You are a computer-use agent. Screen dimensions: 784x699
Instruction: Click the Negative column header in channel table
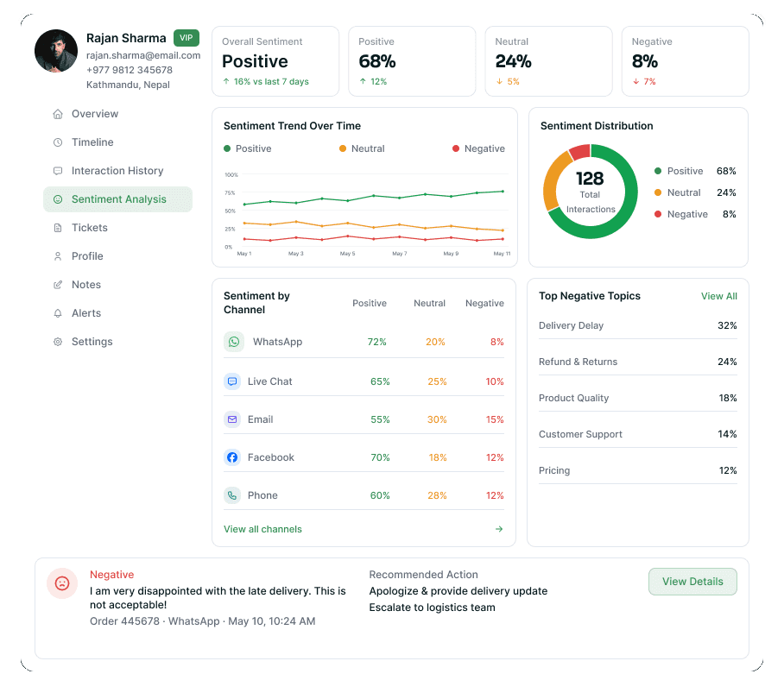[x=484, y=303]
